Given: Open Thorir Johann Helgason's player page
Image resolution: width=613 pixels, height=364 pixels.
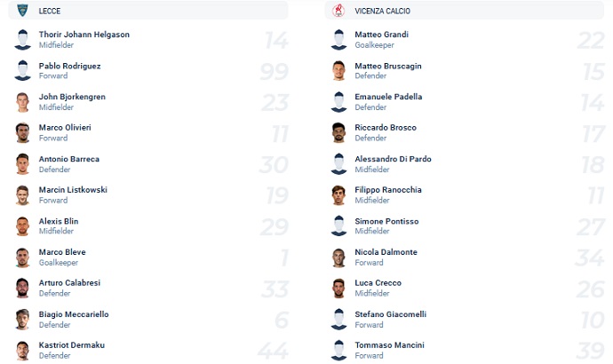Looking at the screenshot, I should (x=84, y=35).
